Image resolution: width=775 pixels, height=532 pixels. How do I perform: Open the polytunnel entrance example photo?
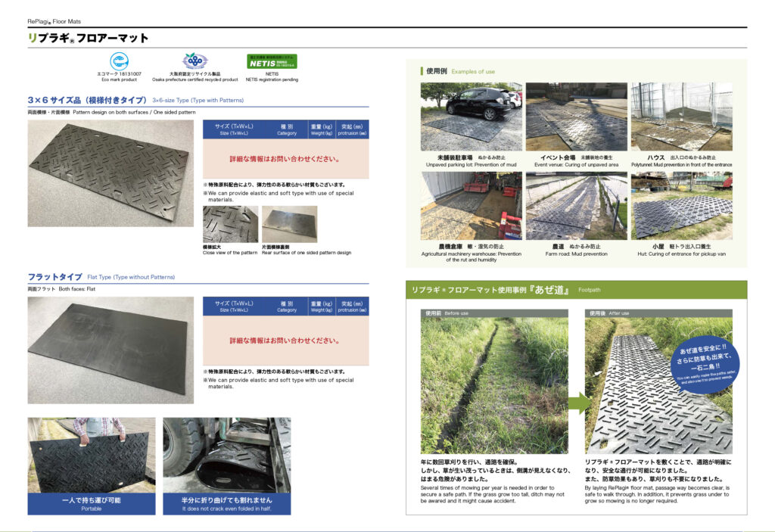(682, 117)
